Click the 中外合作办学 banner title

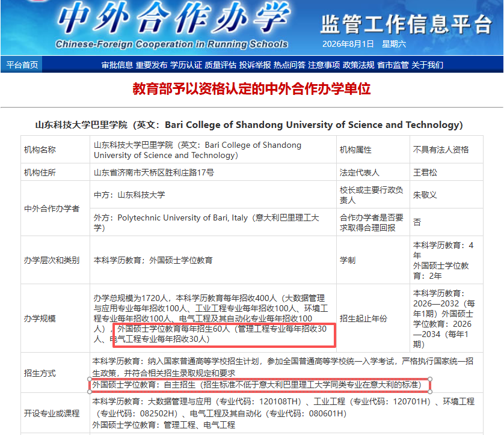point(174,18)
